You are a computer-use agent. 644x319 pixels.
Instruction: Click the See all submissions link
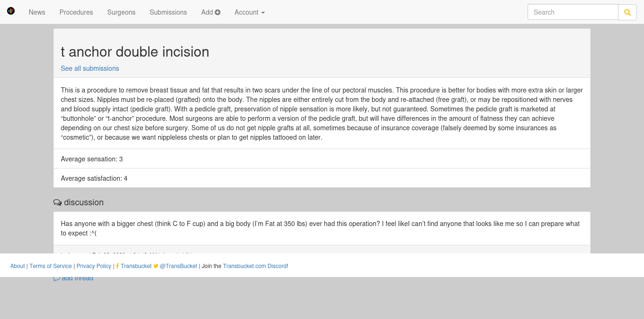90,68
